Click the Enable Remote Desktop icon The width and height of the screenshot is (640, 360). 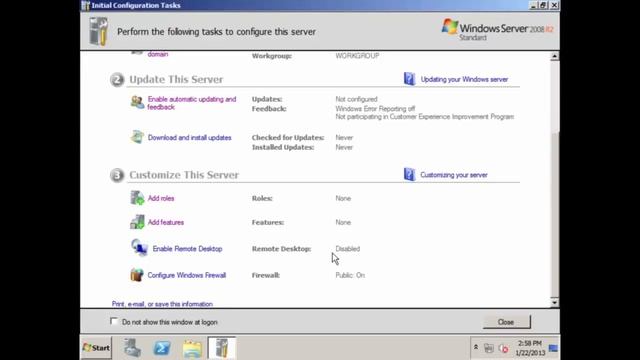pos(139,248)
